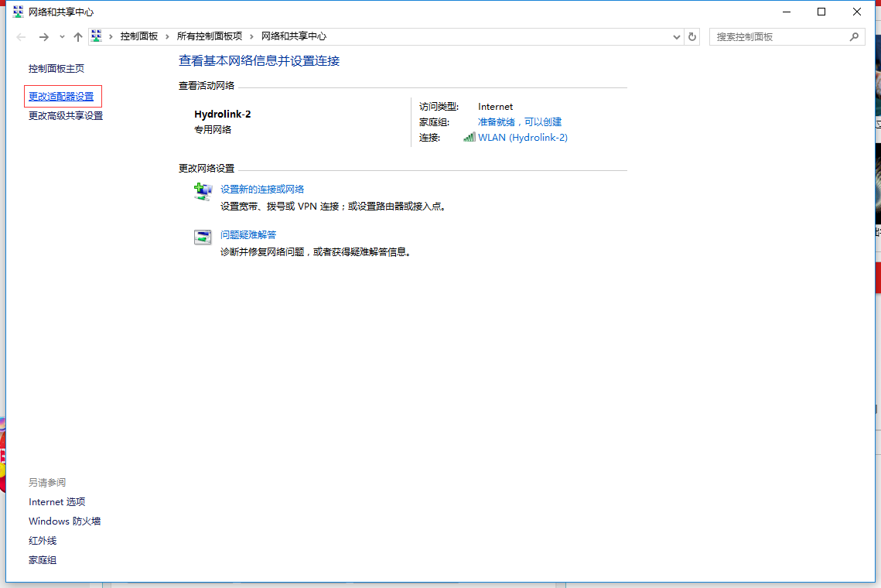
Task: Expand the address bar history dropdown
Action: pos(677,37)
